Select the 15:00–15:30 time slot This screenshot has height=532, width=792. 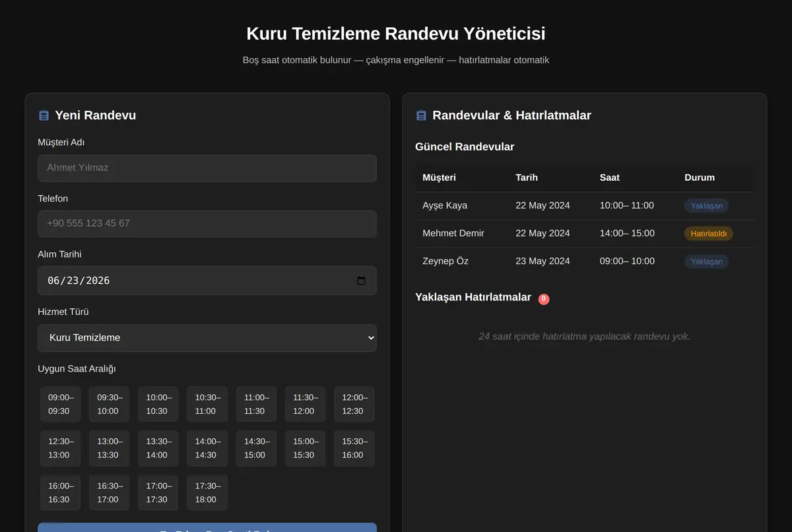(x=305, y=448)
